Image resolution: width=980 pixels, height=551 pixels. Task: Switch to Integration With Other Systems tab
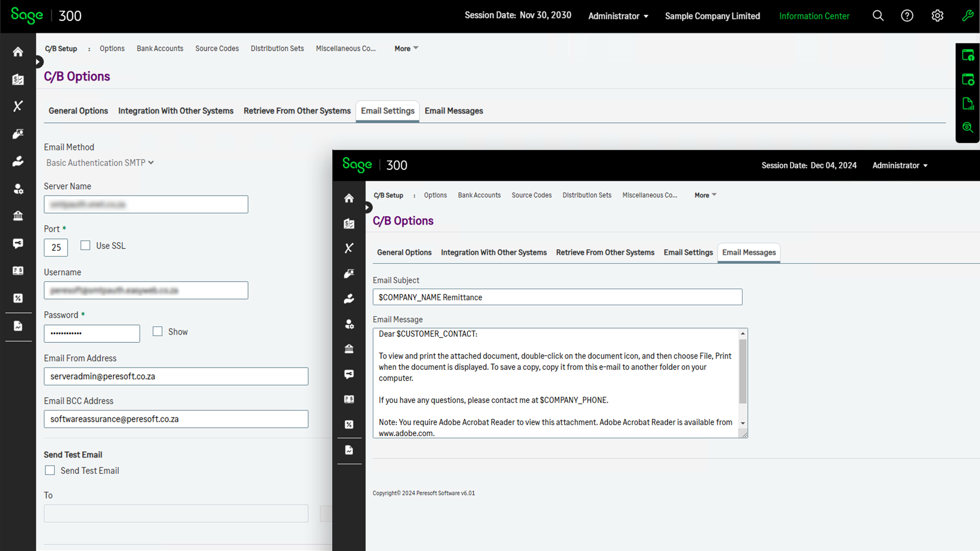pyautogui.click(x=176, y=111)
